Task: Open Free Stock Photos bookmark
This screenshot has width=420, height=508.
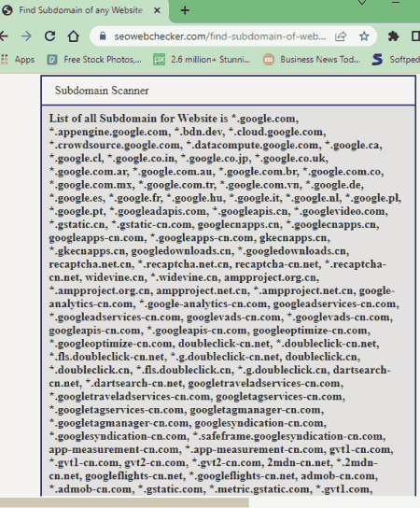Action: pyautogui.click(x=94, y=60)
